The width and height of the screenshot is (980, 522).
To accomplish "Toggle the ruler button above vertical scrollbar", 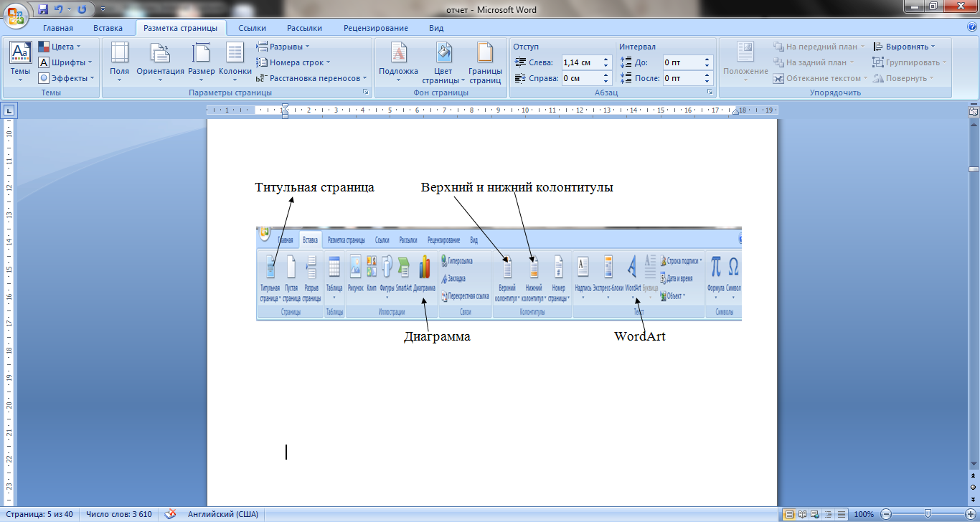I will point(974,111).
